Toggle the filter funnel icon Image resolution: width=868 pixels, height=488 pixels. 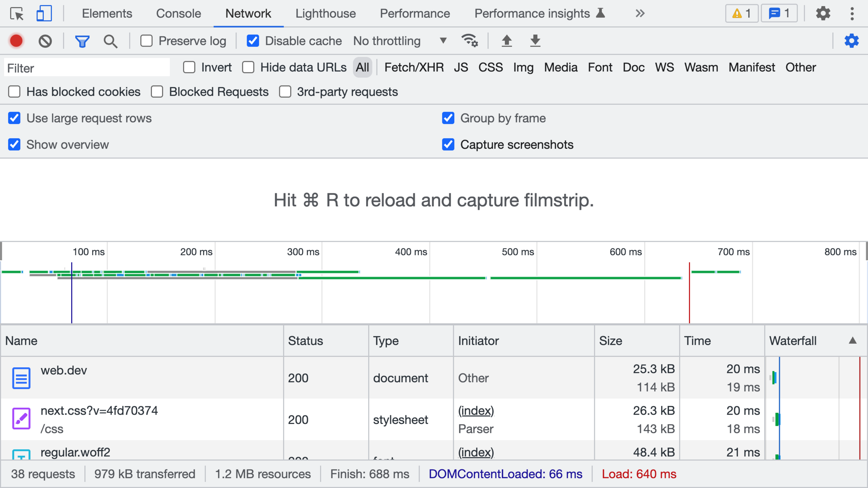coord(82,41)
